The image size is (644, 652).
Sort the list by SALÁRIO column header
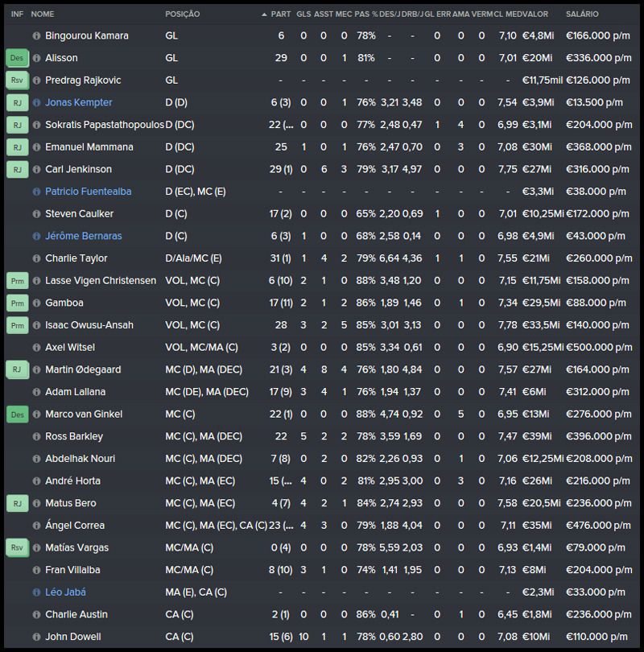click(582, 14)
